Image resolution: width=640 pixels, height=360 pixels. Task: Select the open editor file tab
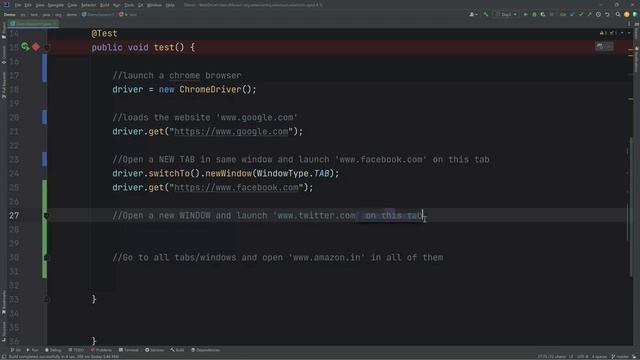click(33, 24)
